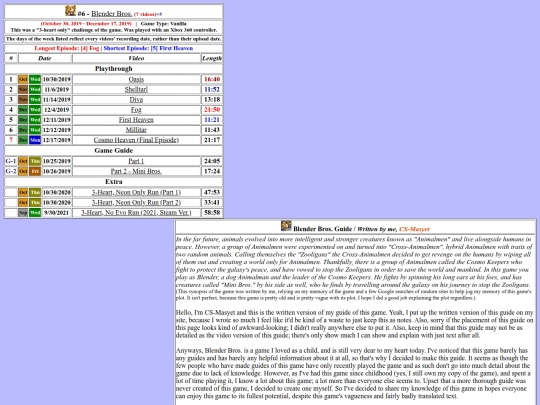The image size is (540, 405).
Task: Click the Game Guide section heading
Action: [x=114, y=150]
